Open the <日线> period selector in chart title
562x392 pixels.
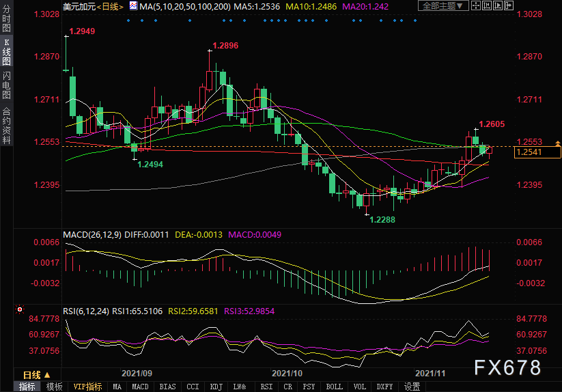coord(106,7)
